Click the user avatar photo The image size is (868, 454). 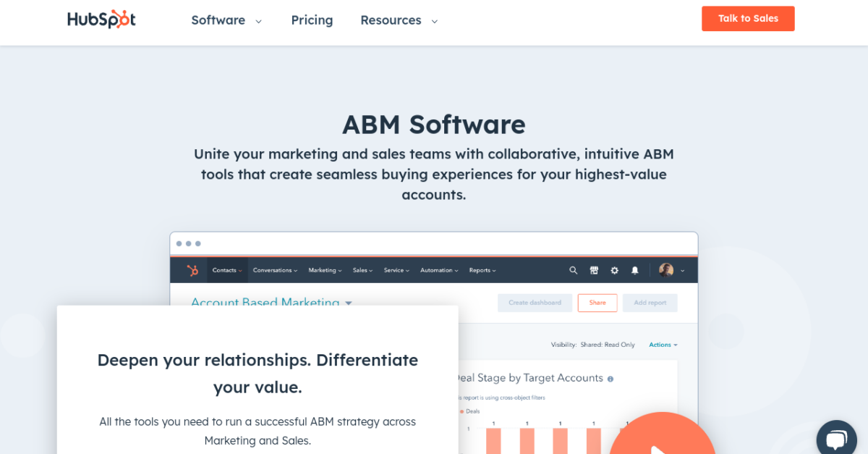click(665, 270)
